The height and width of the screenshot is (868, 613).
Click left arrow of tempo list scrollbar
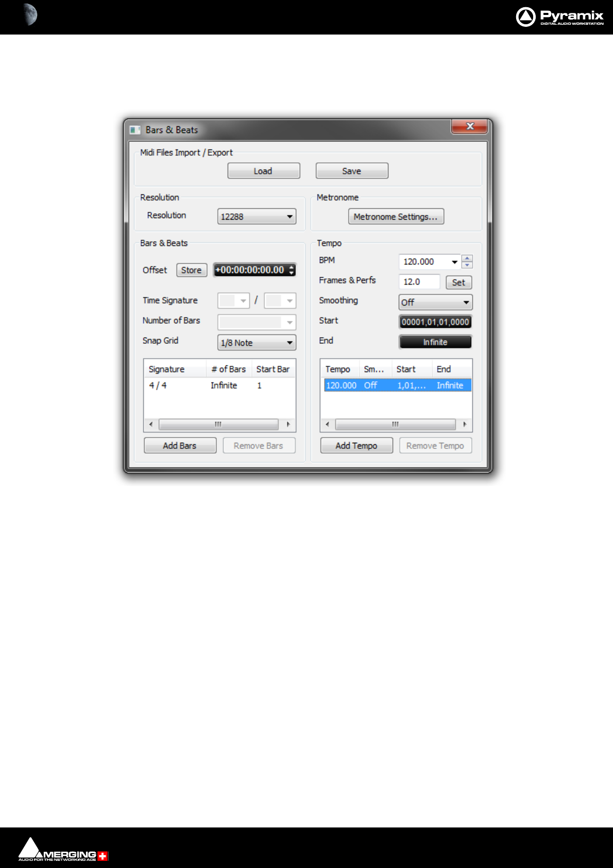[327, 424]
